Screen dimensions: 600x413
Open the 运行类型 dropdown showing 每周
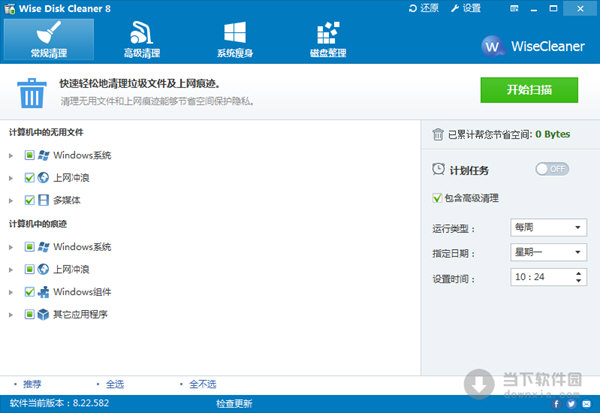pyautogui.click(x=548, y=227)
